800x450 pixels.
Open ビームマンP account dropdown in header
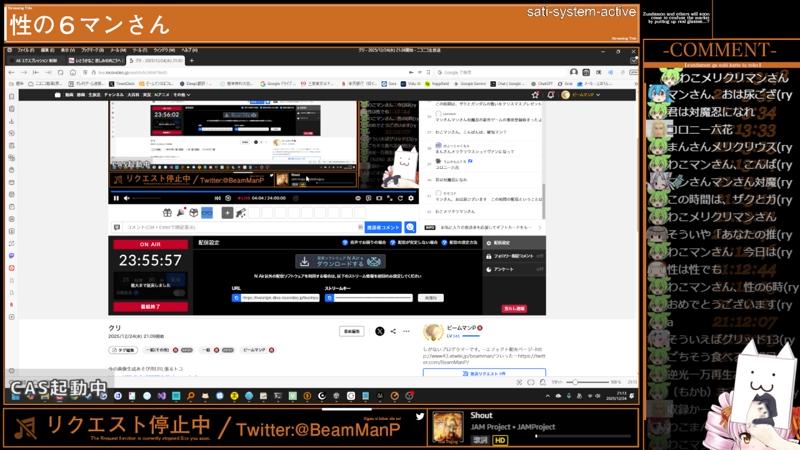(581, 94)
